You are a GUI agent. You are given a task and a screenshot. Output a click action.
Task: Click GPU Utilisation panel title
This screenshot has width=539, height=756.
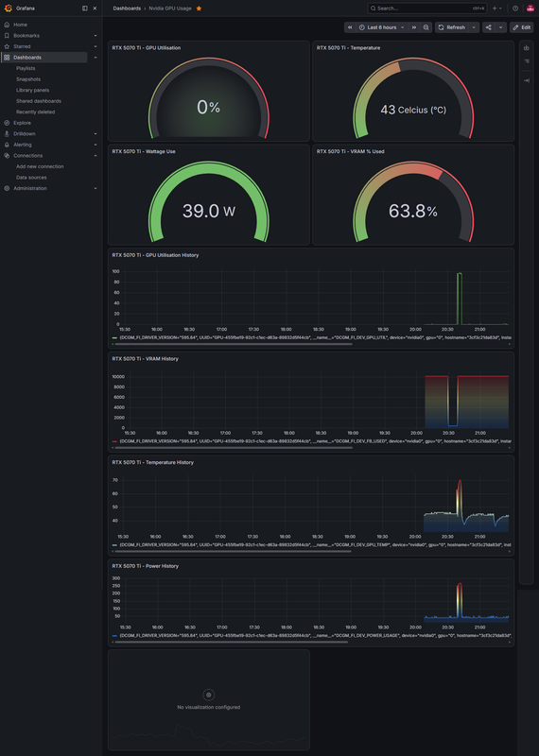click(147, 48)
